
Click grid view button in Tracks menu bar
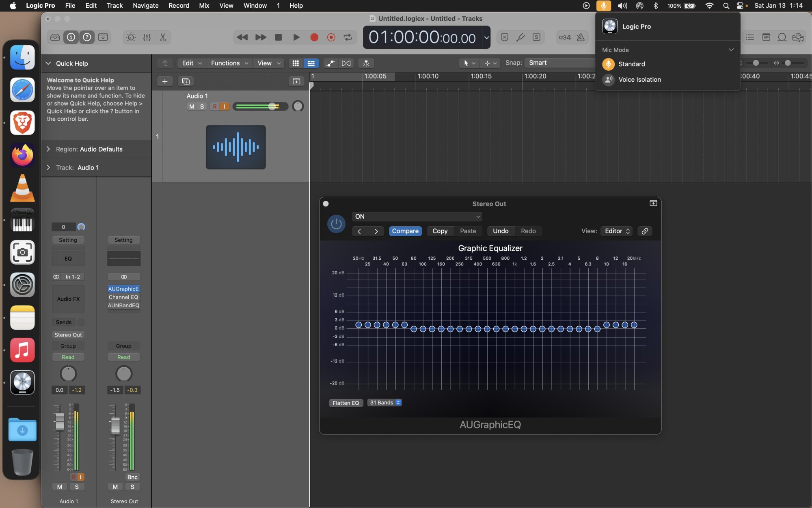[x=296, y=63]
